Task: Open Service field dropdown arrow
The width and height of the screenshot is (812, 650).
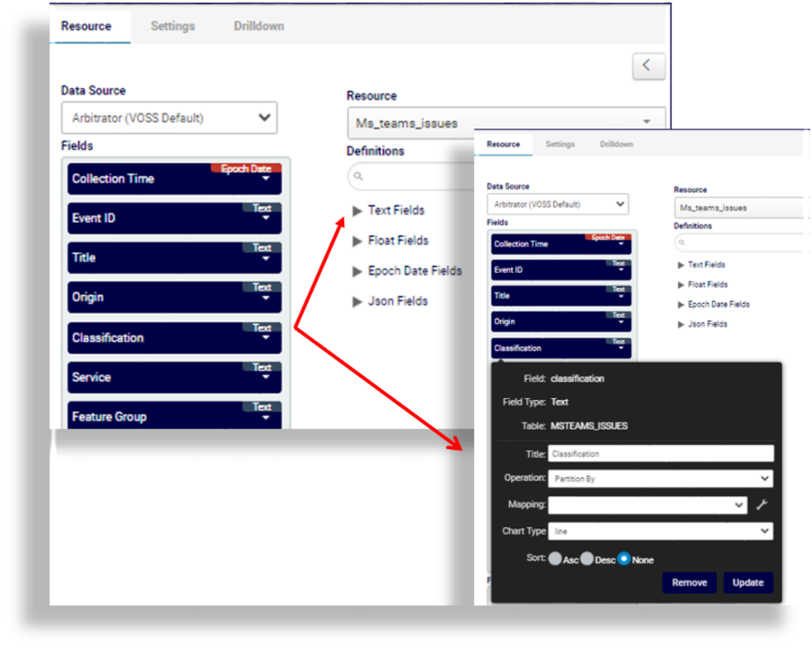Action: click(x=266, y=379)
